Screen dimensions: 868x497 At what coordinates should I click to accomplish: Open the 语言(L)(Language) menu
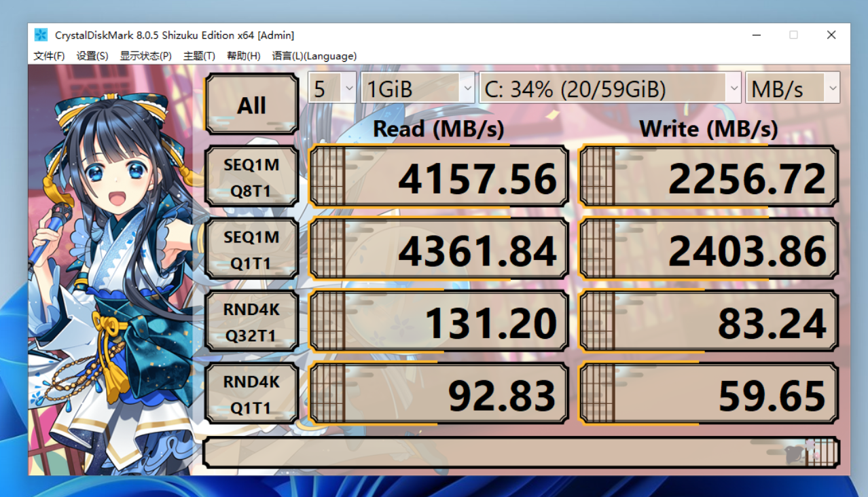(x=314, y=56)
